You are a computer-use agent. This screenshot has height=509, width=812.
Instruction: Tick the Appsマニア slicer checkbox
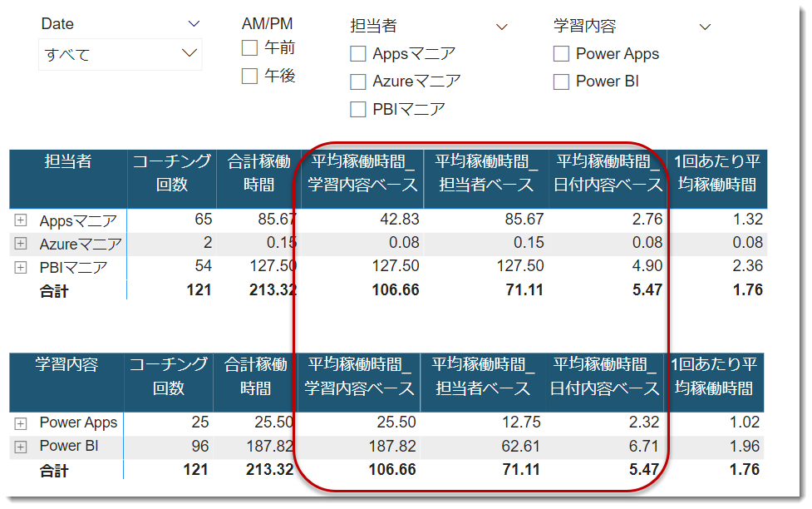(358, 54)
